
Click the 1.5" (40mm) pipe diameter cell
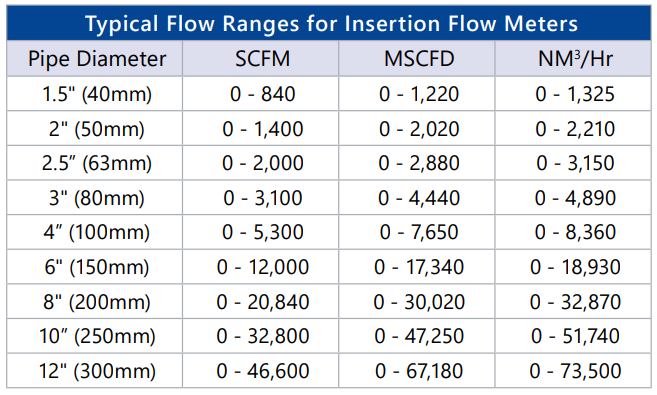[x=97, y=94]
